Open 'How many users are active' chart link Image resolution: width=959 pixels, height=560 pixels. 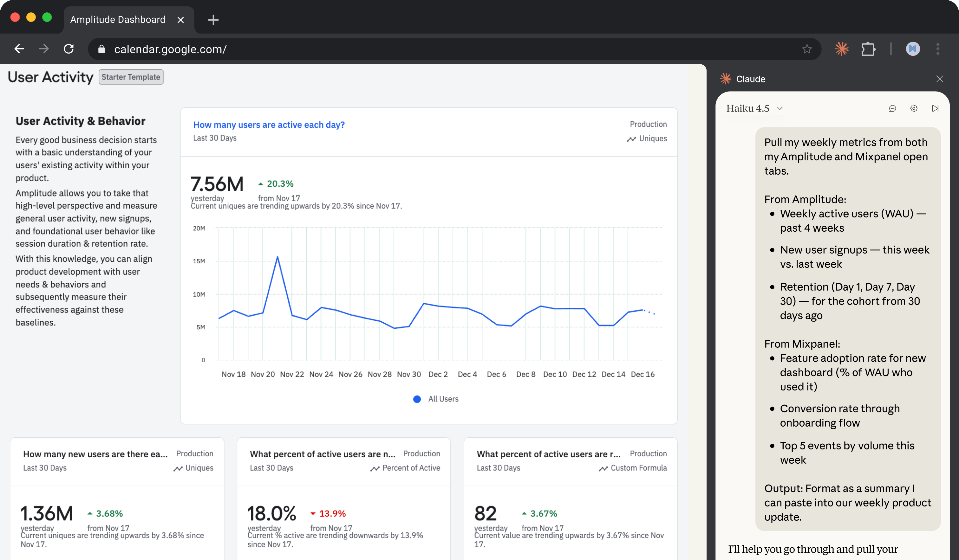pyautogui.click(x=269, y=125)
